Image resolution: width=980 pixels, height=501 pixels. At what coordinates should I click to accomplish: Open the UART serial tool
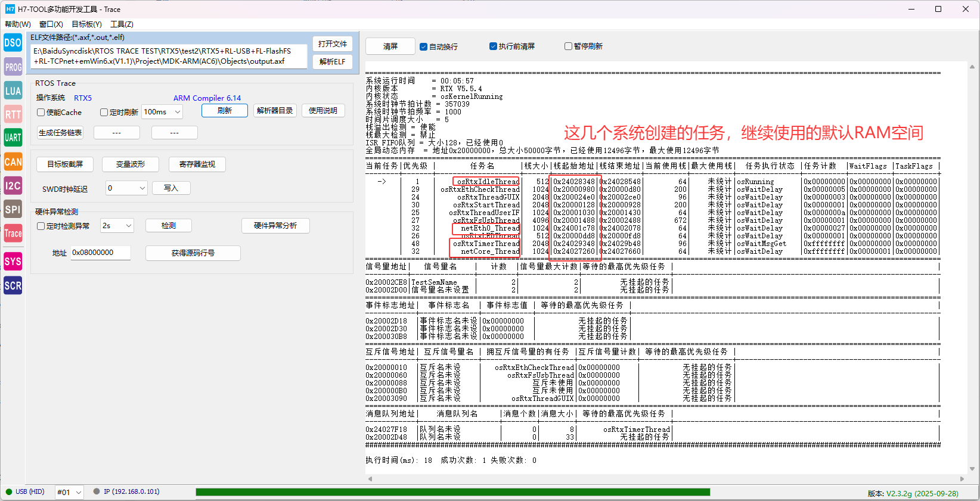click(13, 138)
